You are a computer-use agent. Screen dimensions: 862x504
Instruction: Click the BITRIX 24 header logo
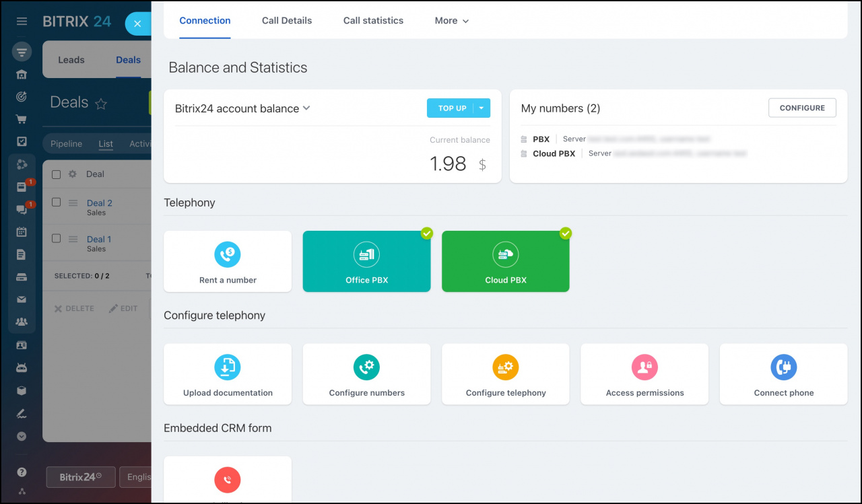point(77,22)
